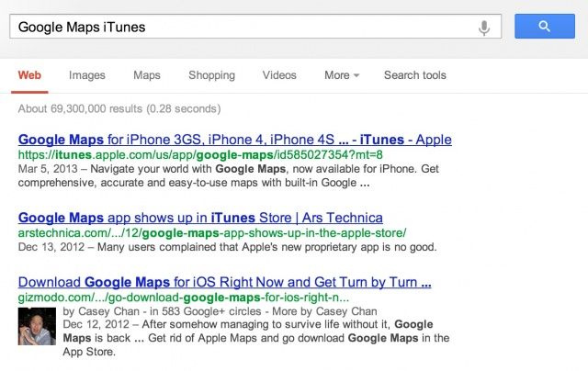Click Casey Chan's author photo thumbnail
This screenshot has width=588, height=371.
click(37, 326)
